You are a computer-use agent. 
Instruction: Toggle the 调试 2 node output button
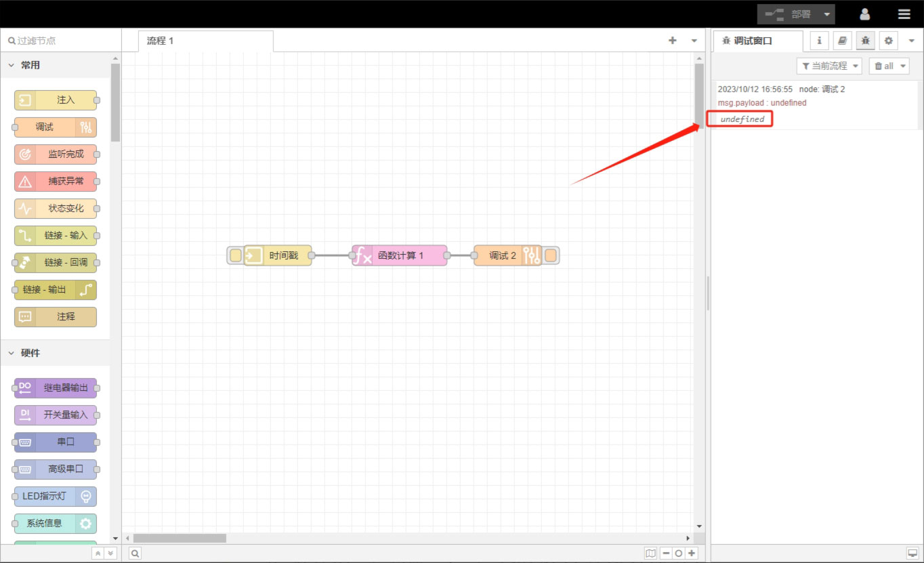point(551,255)
